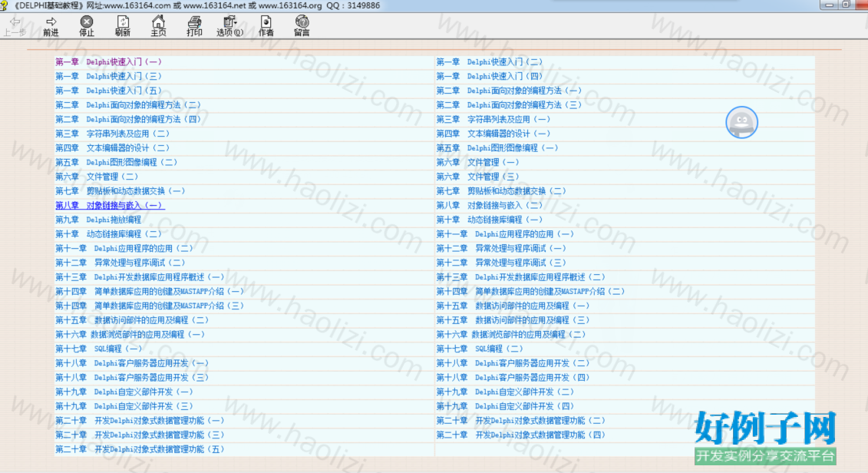The height and width of the screenshot is (473, 868).
Task: Open 第一章 Delphi快速入门（一）link
Action: 108,62
